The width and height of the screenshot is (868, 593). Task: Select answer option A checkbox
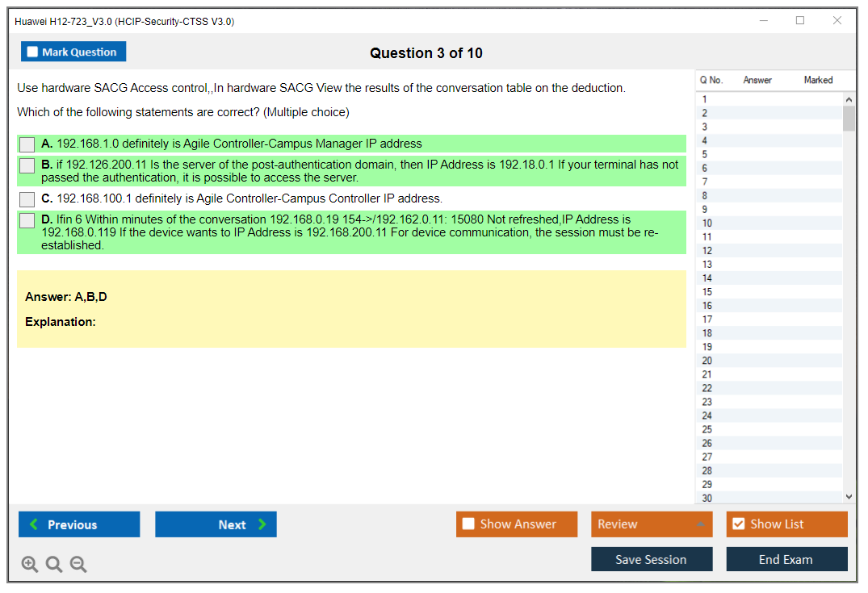[x=27, y=144]
